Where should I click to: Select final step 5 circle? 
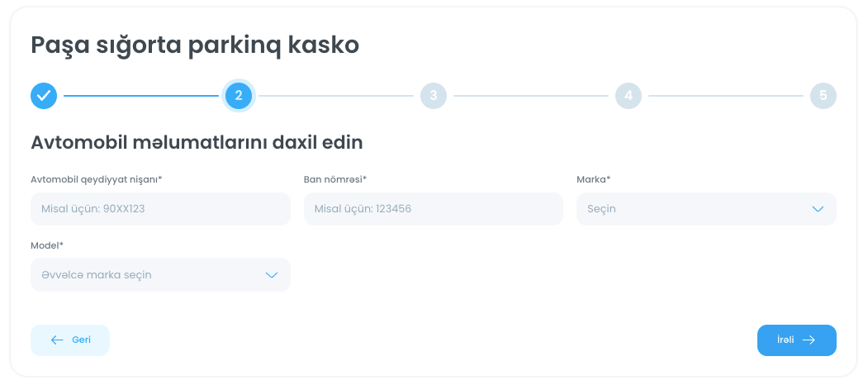pyautogui.click(x=823, y=96)
